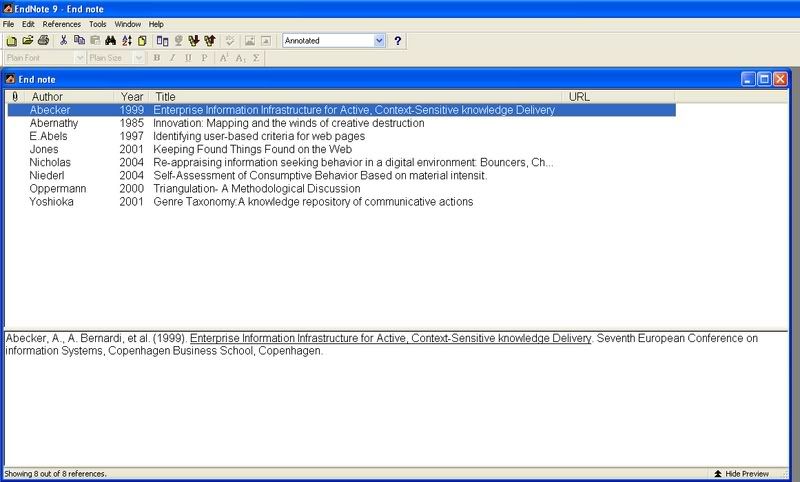Click the Cut scissors icon
This screenshot has height=482, width=800.
pyautogui.click(x=63, y=41)
